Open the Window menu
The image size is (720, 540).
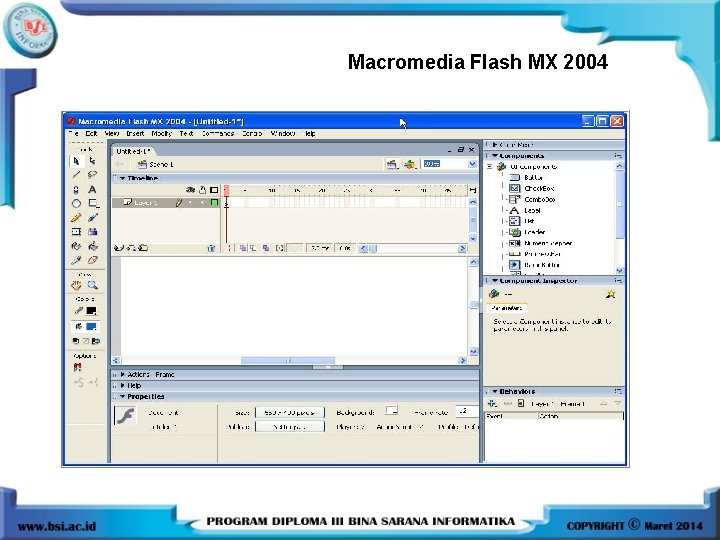(x=283, y=134)
